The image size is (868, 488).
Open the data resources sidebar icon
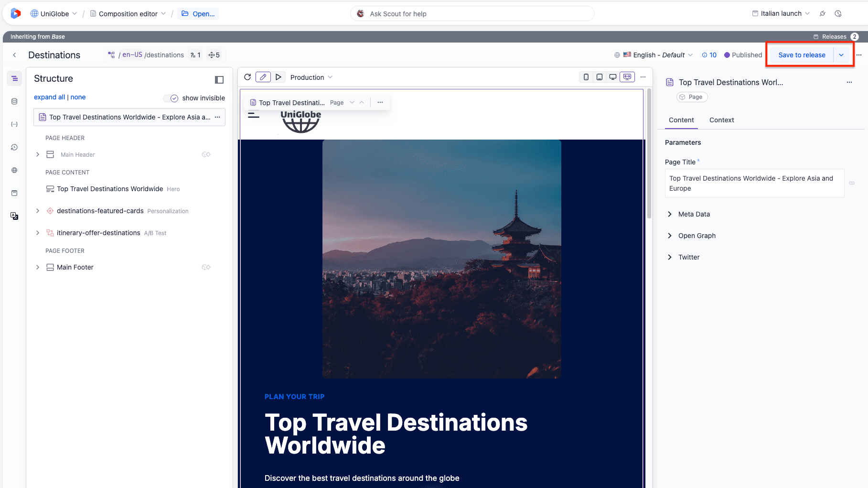[x=14, y=101]
